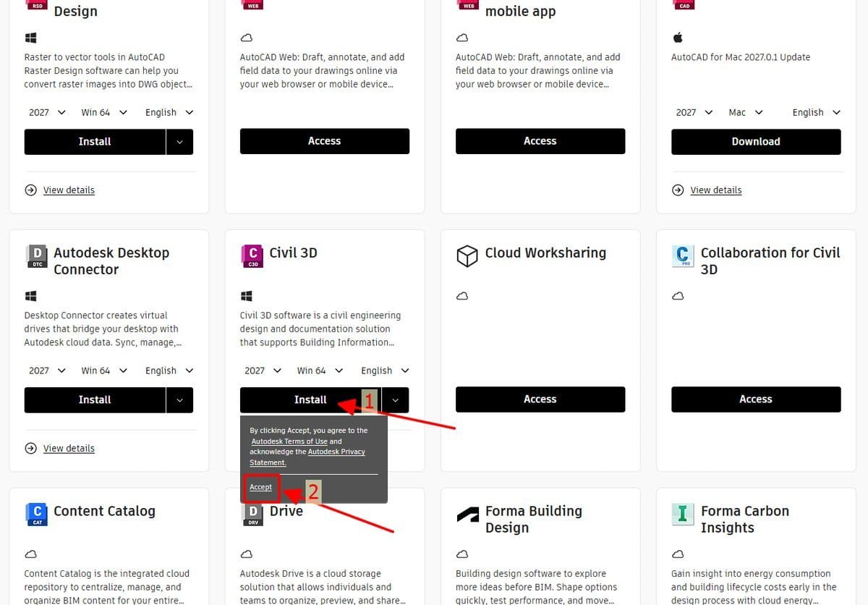View details for Autodesk Desktop Connector
This screenshot has height=605, width=868.
tap(69, 449)
